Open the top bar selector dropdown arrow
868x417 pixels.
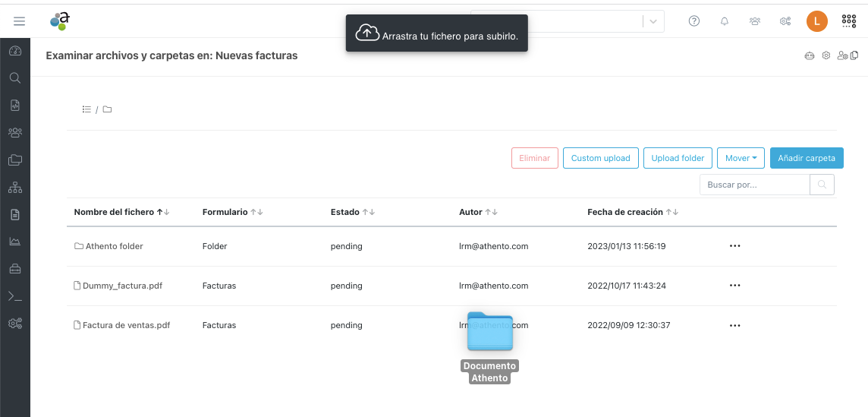[653, 21]
